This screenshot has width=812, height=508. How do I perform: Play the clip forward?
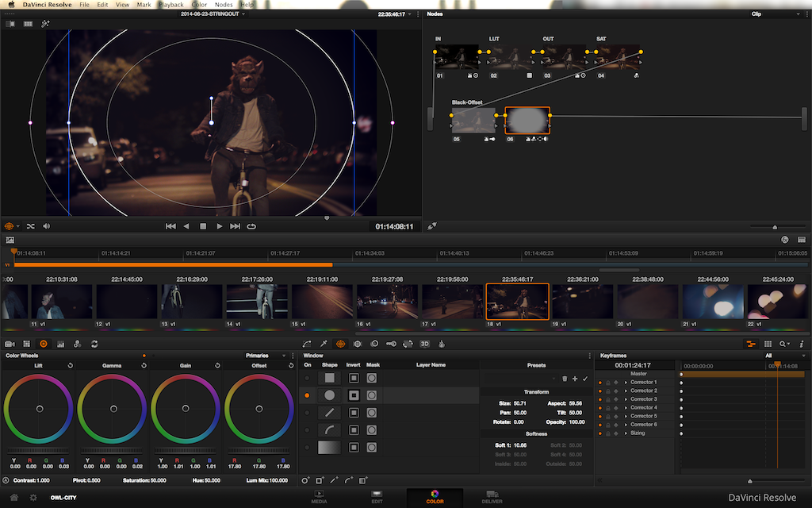219,226
